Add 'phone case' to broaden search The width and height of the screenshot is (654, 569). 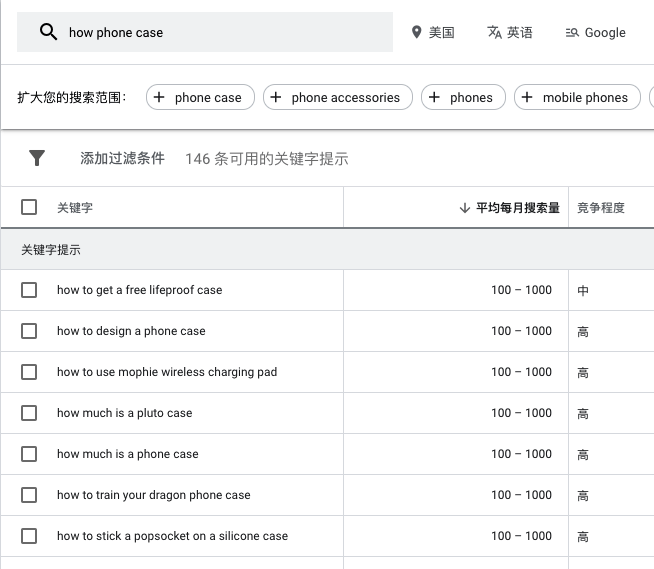(x=200, y=97)
